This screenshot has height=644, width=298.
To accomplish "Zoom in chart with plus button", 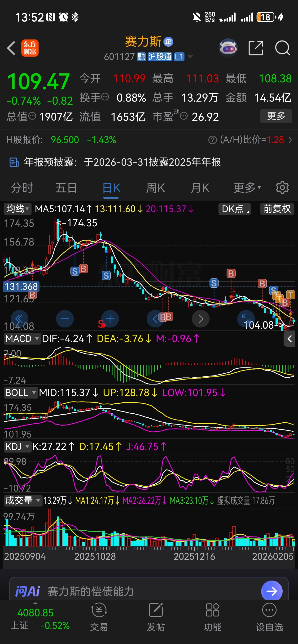I will point(110,319).
